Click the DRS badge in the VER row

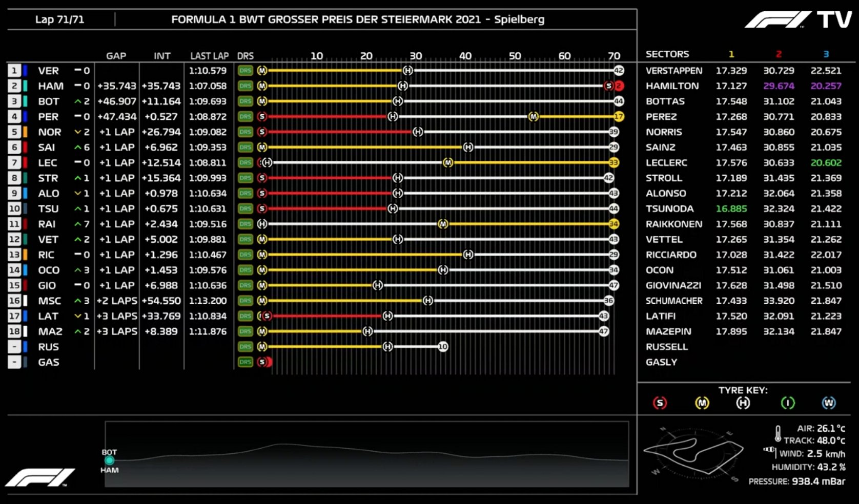coord(246,71)
